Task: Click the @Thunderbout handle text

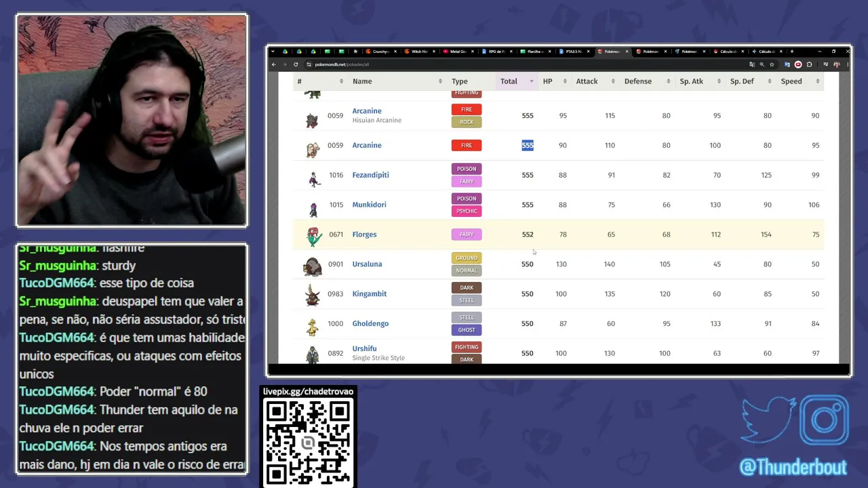Action: [x=793, y=467]
